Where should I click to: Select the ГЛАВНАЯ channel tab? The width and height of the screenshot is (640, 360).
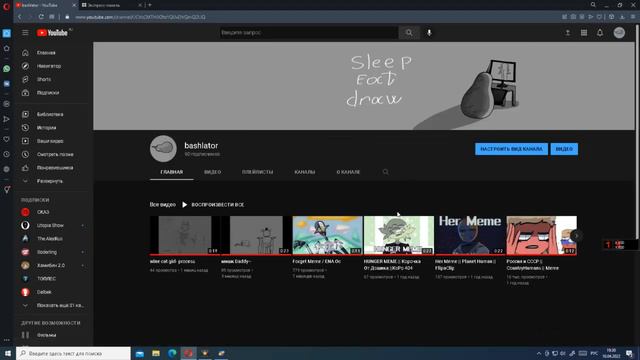tap(171, 172)
